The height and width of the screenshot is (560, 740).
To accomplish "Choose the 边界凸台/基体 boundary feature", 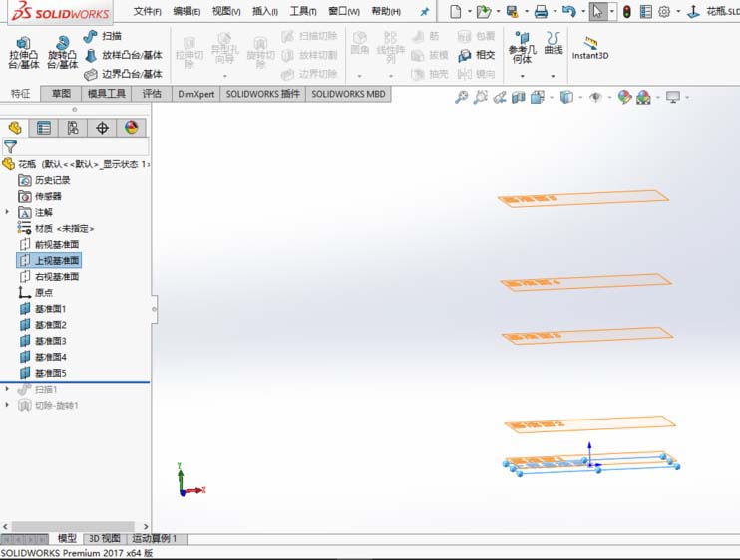I will pyautogui.click(x=124, y=74).
